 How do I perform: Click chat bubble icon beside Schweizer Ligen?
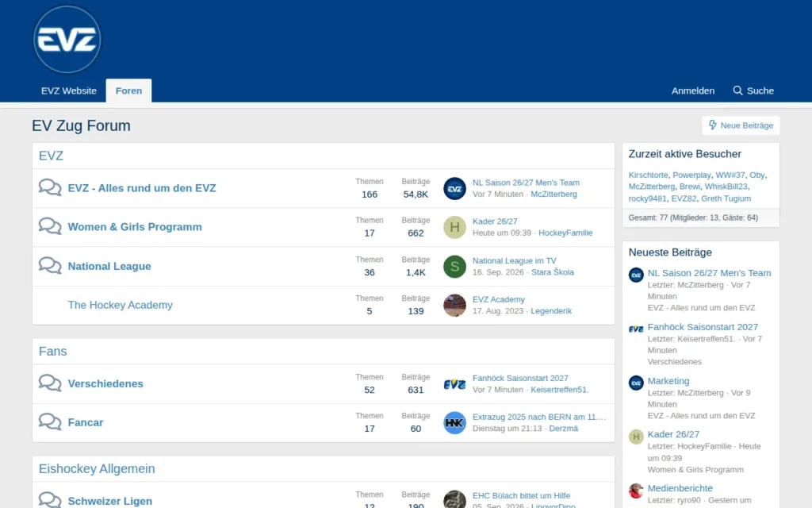[50, 500]
